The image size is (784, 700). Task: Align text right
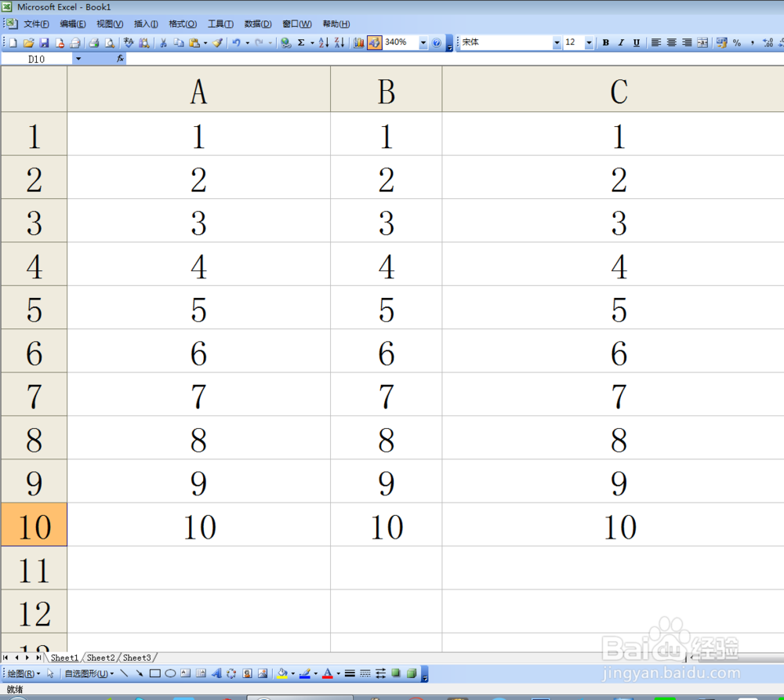pos(687,42)
